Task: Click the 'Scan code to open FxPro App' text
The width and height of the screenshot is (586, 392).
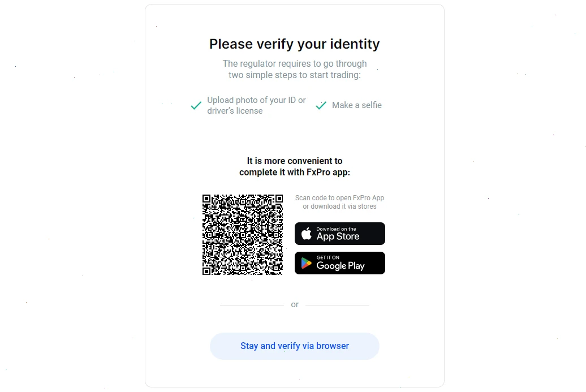Action: [x=339, y=202]
